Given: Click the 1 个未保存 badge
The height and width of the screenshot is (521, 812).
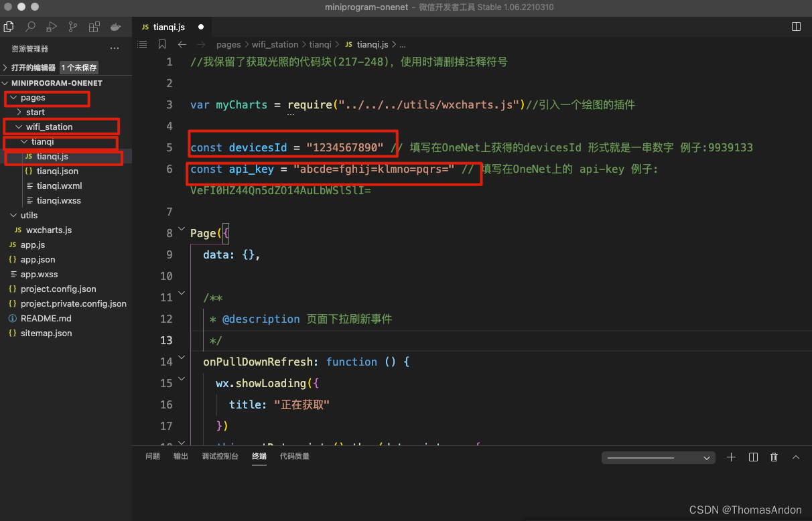Looking at the screenshot, I should click(x=79, y=68).
